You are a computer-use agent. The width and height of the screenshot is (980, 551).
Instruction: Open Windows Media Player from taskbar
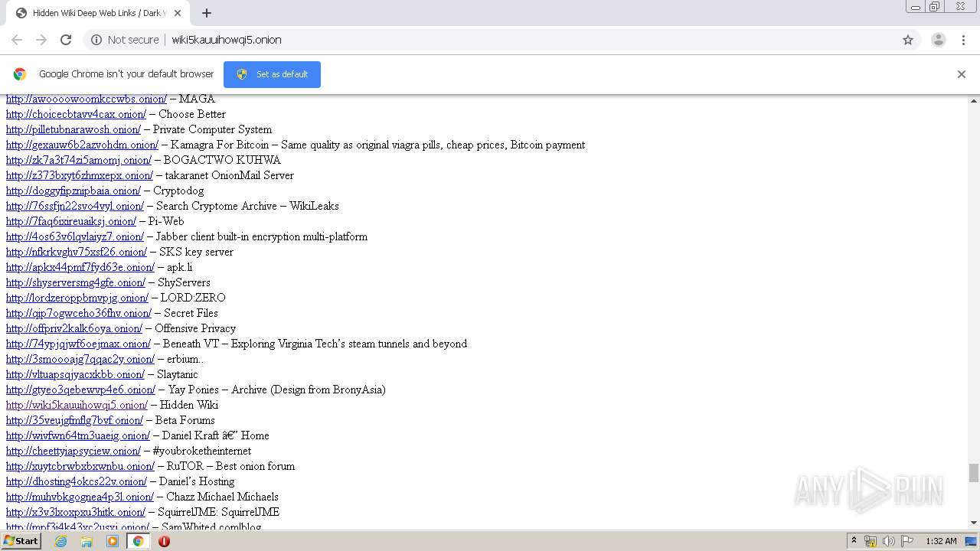(113, 541)
